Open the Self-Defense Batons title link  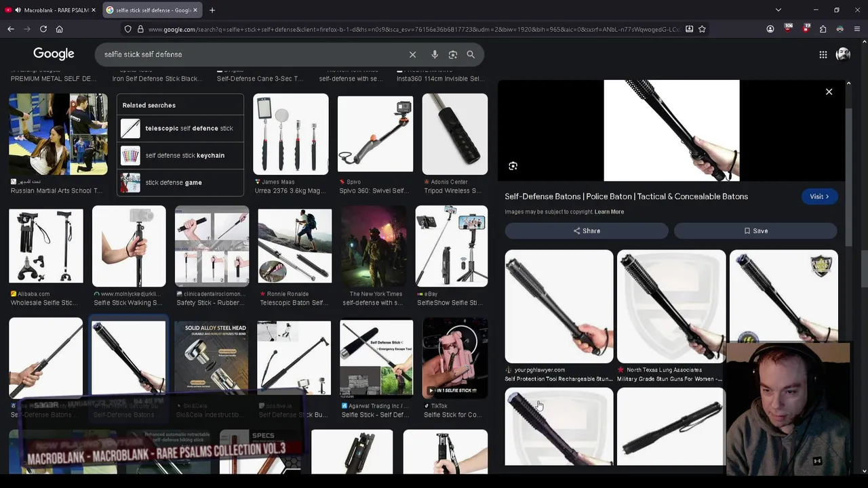point(627,197)
